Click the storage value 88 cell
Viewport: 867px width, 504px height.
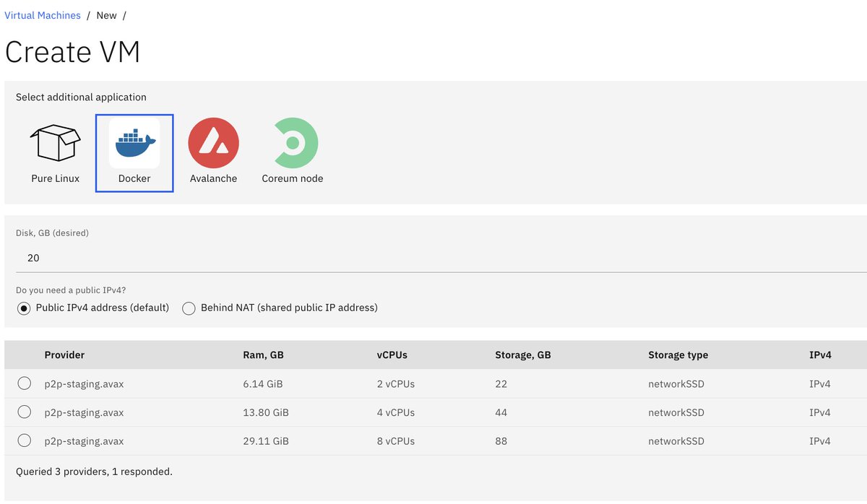point(501,441)
